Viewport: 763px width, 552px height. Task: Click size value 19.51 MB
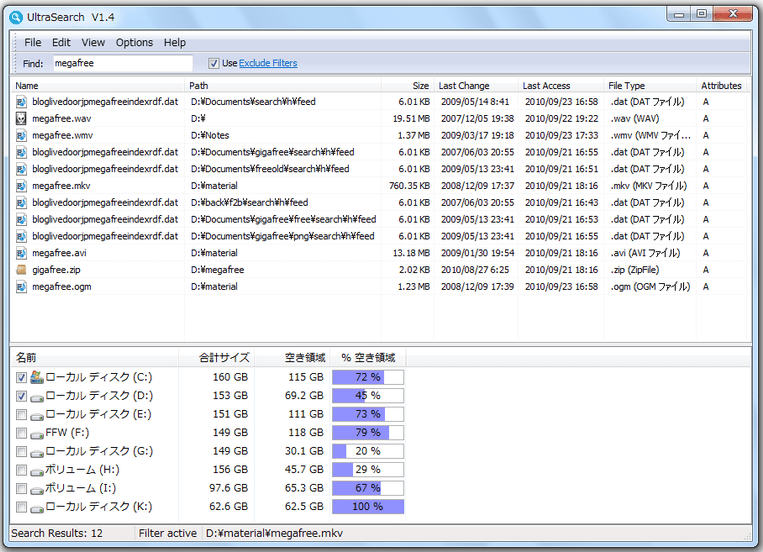tap(411, 118)
